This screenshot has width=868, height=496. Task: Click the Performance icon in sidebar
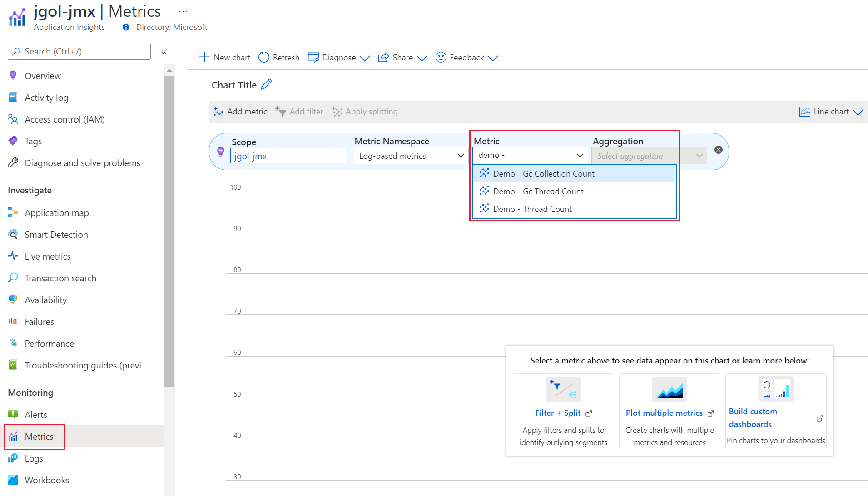[13, 343]
